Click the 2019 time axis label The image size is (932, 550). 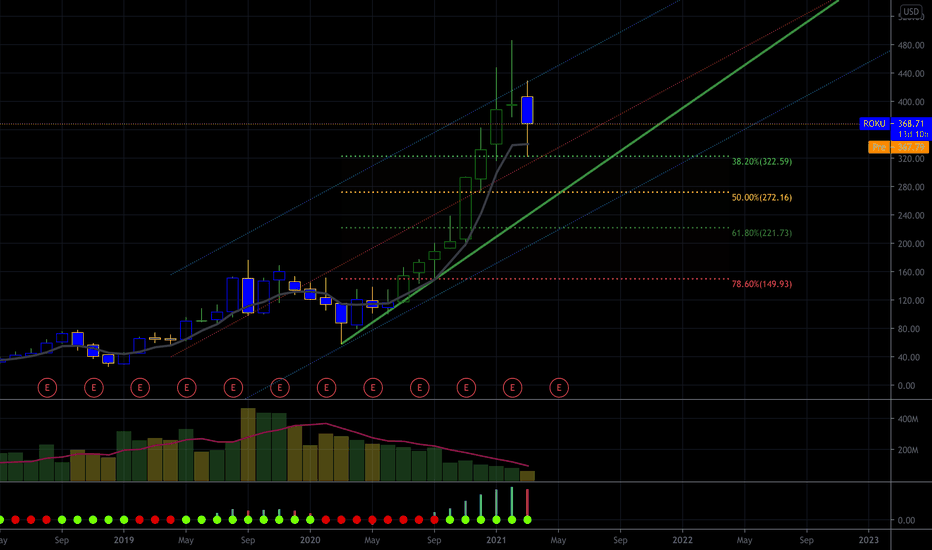(x=124, y=540)
